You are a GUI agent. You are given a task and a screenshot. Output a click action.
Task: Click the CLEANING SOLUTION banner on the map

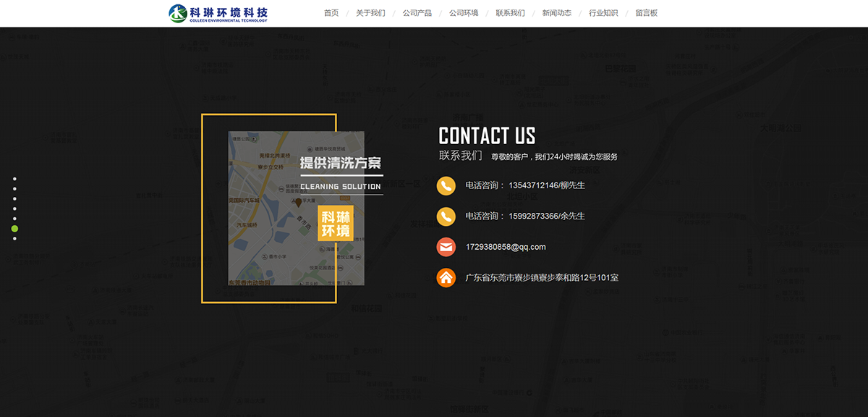click(x=340, y=185)
